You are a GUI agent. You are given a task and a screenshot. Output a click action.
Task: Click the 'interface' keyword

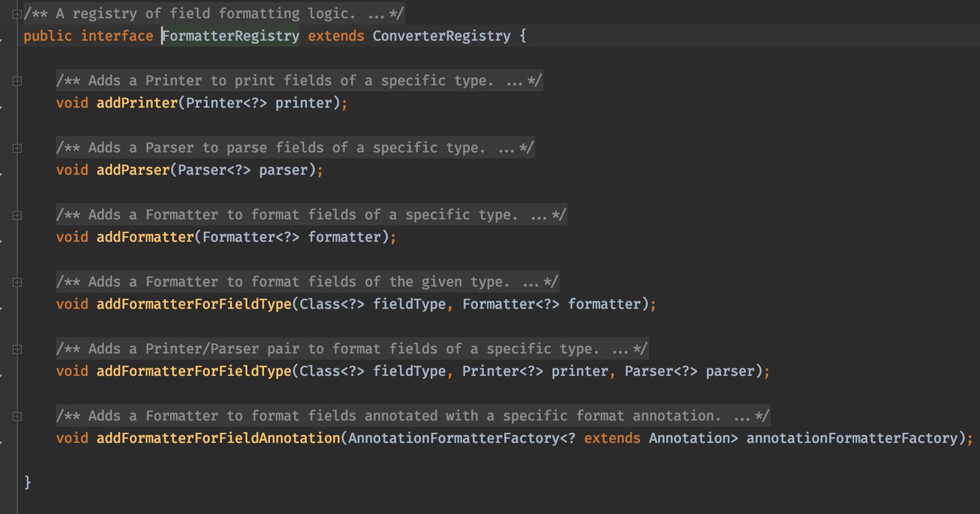117,36
